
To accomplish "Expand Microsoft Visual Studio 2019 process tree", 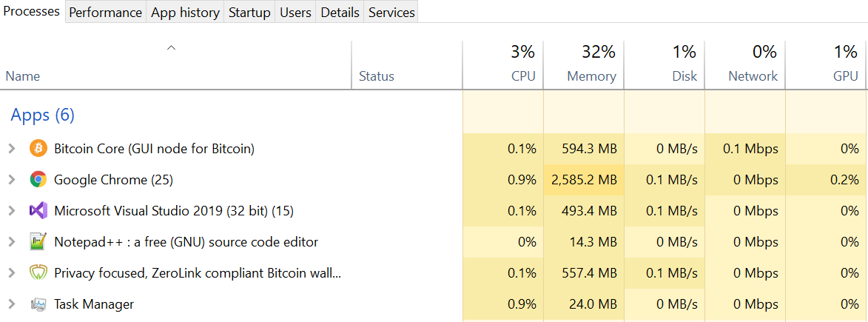I will pos(12,211).
